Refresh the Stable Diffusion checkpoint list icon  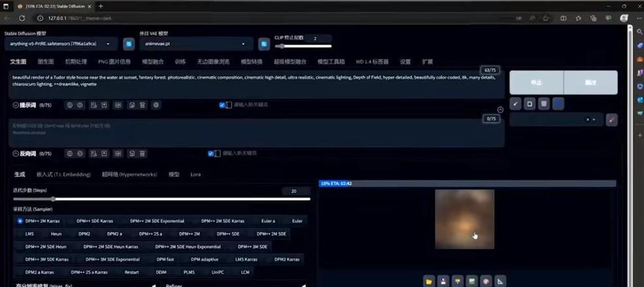pos(129,44)
